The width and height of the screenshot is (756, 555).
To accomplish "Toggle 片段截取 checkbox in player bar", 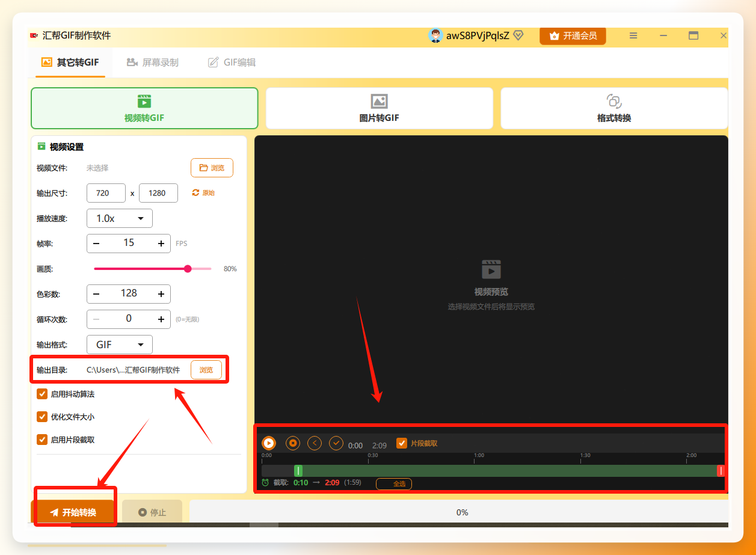I will pyautogui.click(x=402, y=443).
